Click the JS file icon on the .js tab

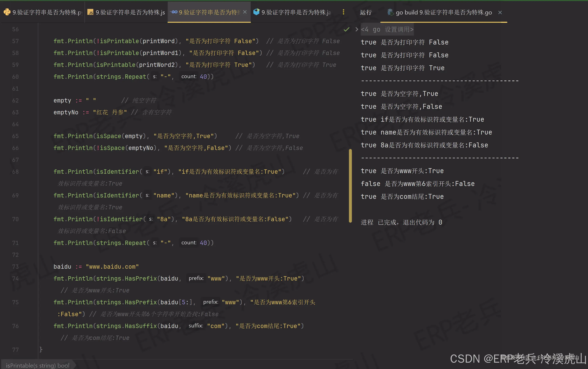[90, 12]
